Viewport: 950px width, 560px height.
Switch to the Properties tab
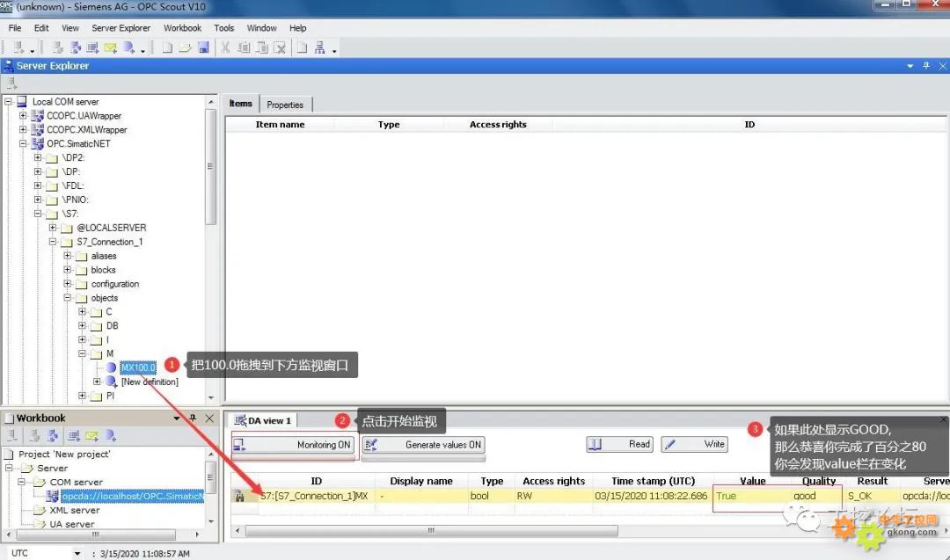(x=285, y=105)
